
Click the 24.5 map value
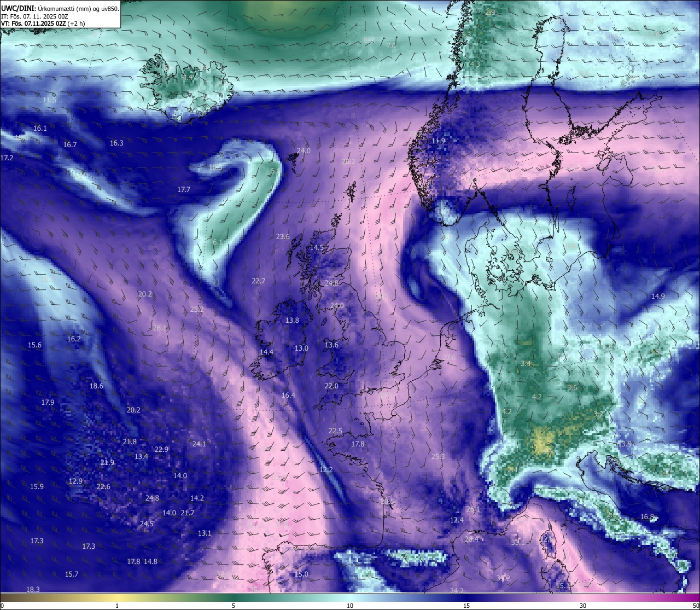pyautogui.click(x=147, y=524)
